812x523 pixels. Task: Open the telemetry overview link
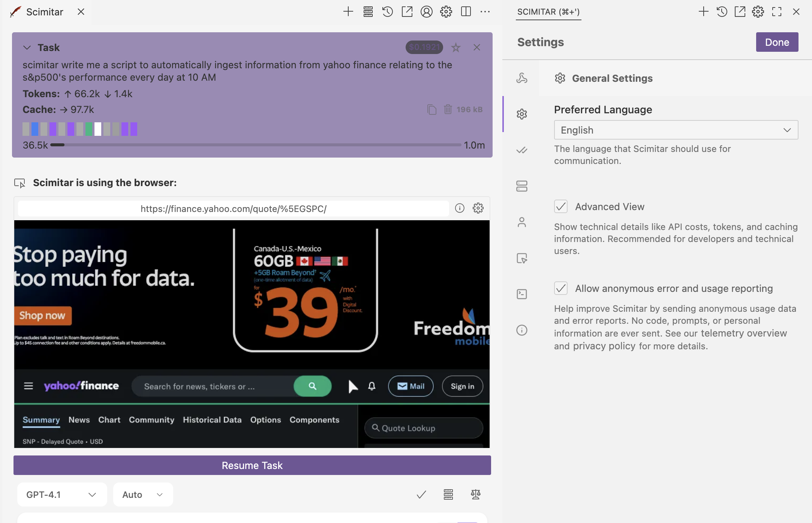click(744, 334)
